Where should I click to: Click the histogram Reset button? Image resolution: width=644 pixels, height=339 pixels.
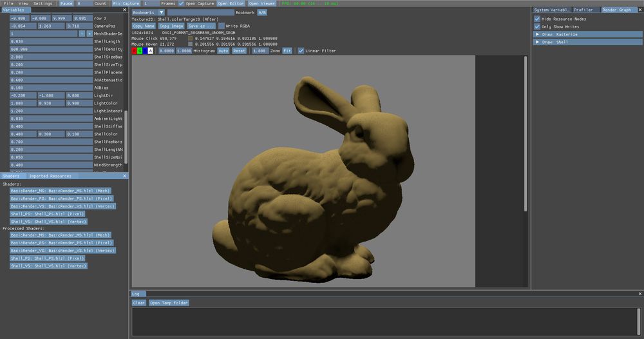point(239,50)
